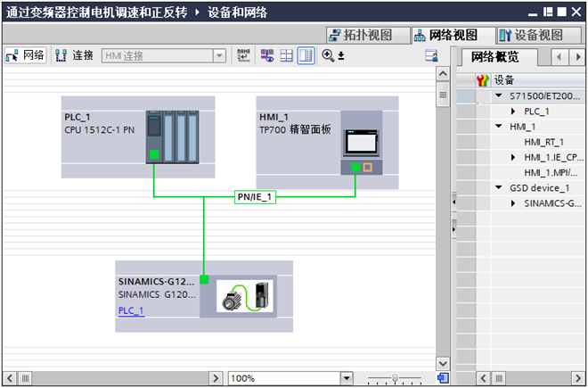Click the vertical scrollbar up arrow
The height and width of the screenshot is (388, 588).
click(x=443, y=74)
